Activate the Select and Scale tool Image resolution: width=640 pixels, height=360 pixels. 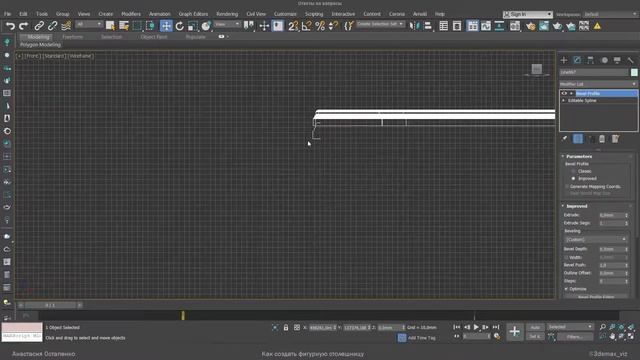point(193,26)
